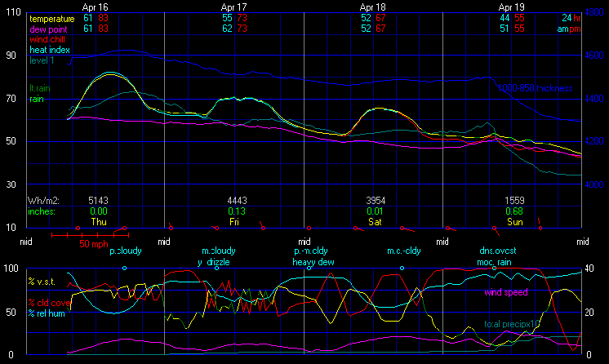Click "70" on the temperature axis
The width and height of the screenshot is (609, 364).
[x=11, y=99]
